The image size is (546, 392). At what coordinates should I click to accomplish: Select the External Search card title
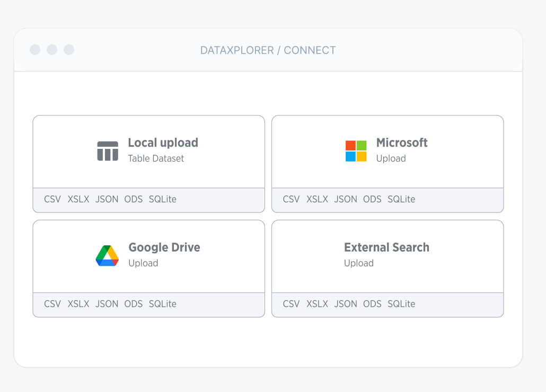pos(386,247)
